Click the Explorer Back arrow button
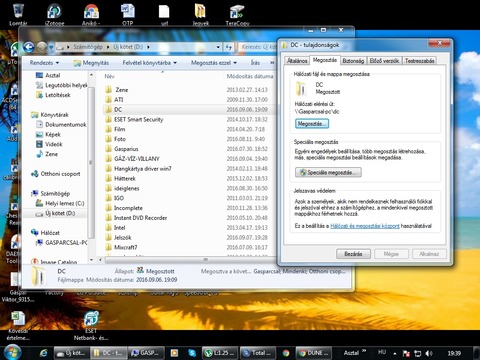Viewport: 480px width, 360px height. (29, 47)
